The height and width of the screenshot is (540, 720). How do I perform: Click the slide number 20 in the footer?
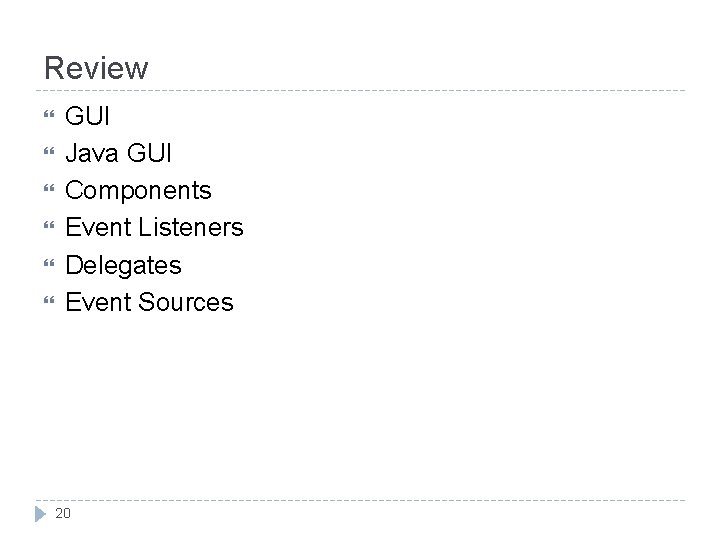click(x=63, y=514)
